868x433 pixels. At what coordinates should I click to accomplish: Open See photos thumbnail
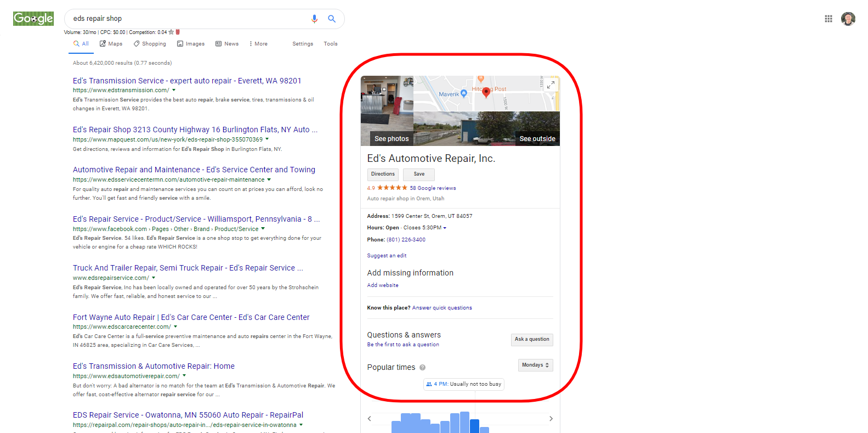387,111
